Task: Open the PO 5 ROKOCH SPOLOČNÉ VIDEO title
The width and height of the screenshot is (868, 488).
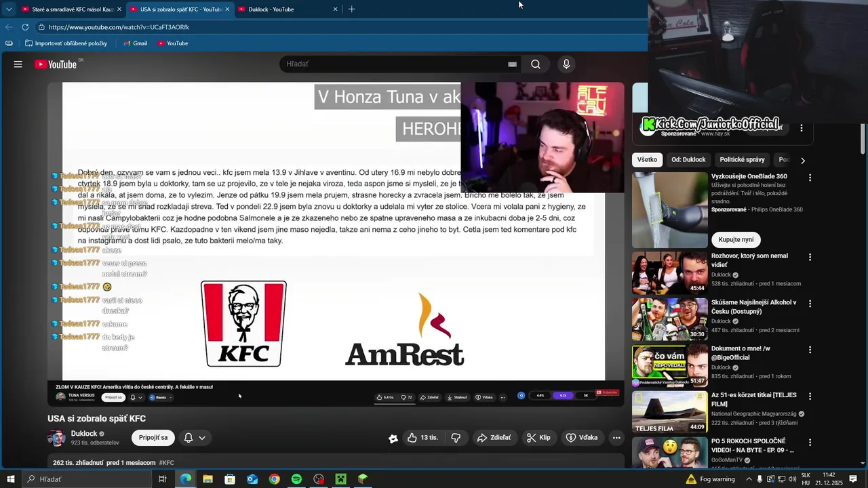Action: point(753,445)
